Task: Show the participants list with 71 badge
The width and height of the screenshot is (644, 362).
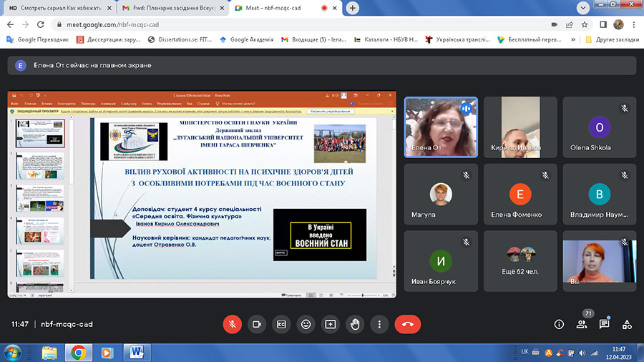Action: point(582,324)
